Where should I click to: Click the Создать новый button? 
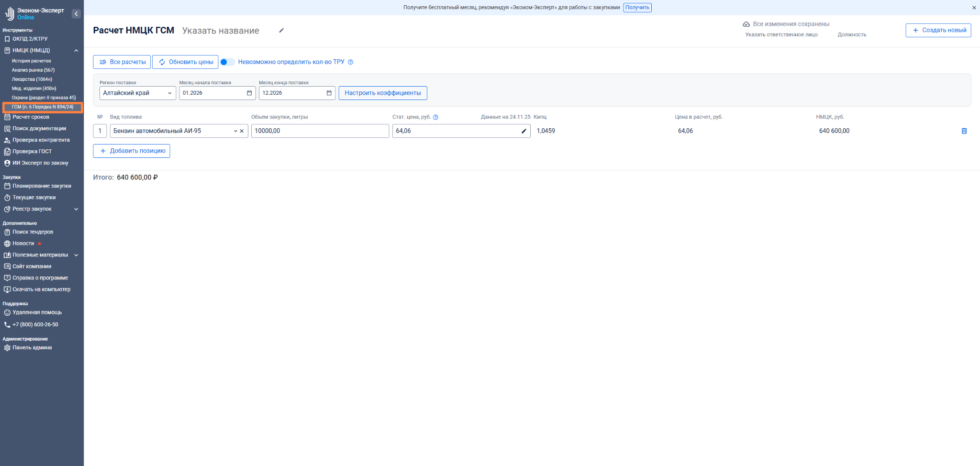pyautogui.click(x=938, y=30)
